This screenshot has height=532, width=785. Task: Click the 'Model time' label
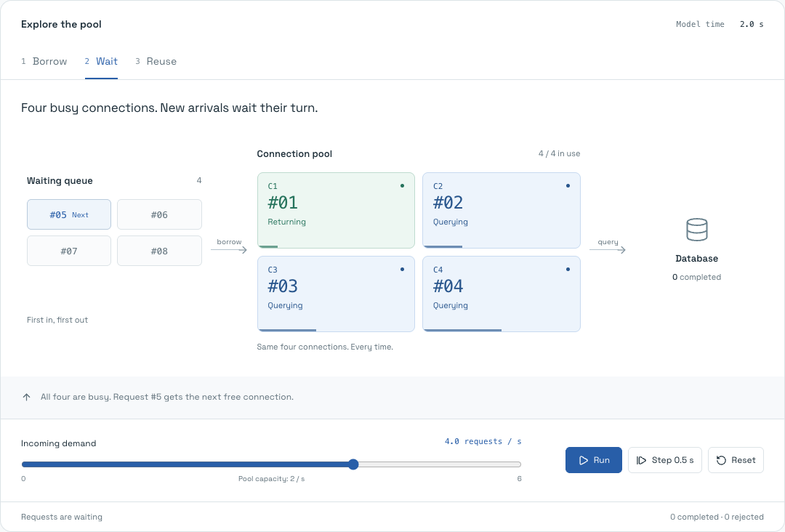[x=700, y=24]
